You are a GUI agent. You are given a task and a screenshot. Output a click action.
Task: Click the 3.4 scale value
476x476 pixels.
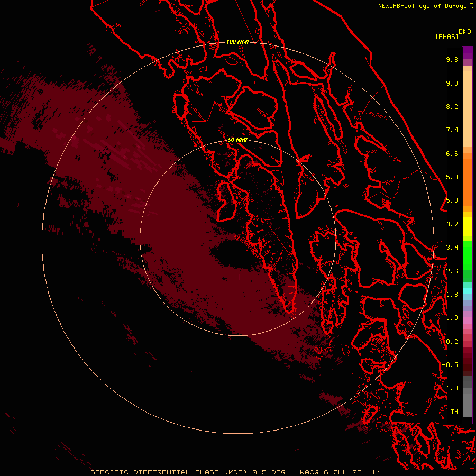point(452,248)
